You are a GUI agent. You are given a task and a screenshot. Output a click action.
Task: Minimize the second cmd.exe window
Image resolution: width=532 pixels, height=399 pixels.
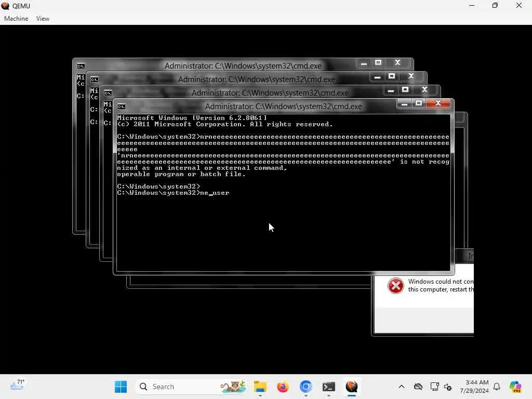[377, 76]
